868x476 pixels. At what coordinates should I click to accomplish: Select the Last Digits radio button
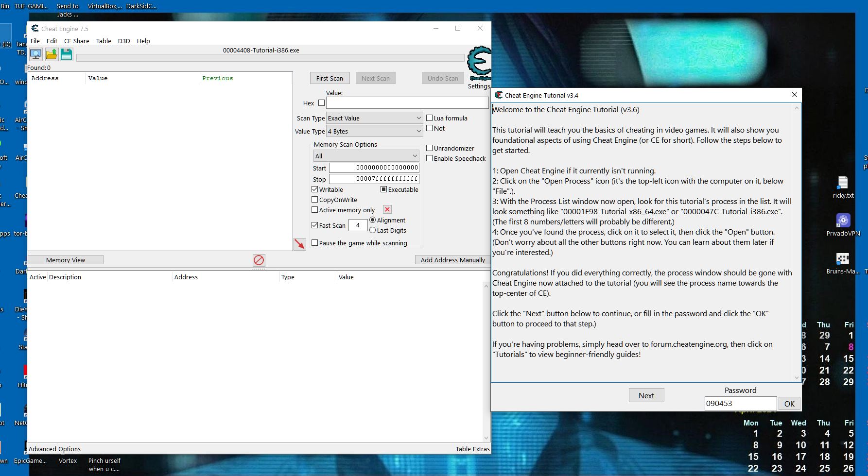tap(373, 230)
